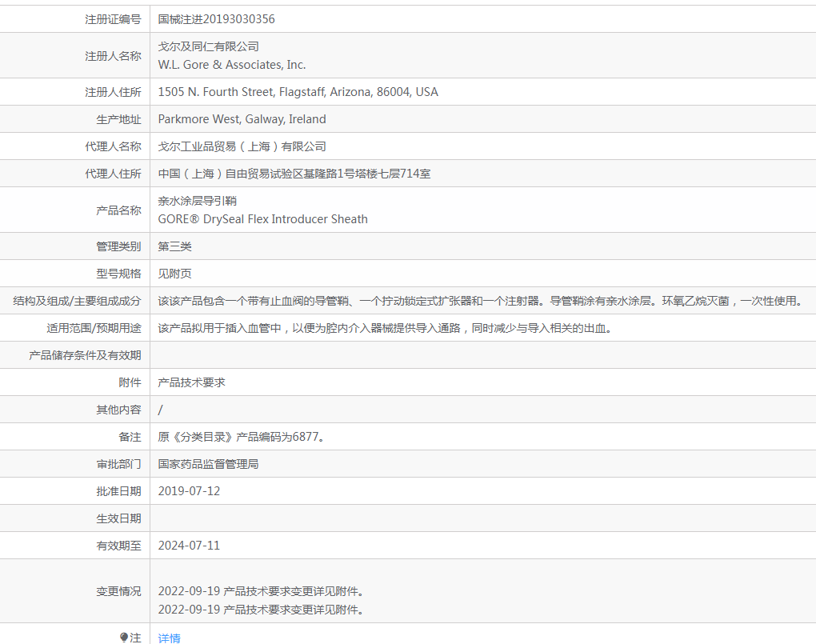Click the 产品名称 label
The height and width of the screenshot is (644, 816).
(x=118, y=210)
